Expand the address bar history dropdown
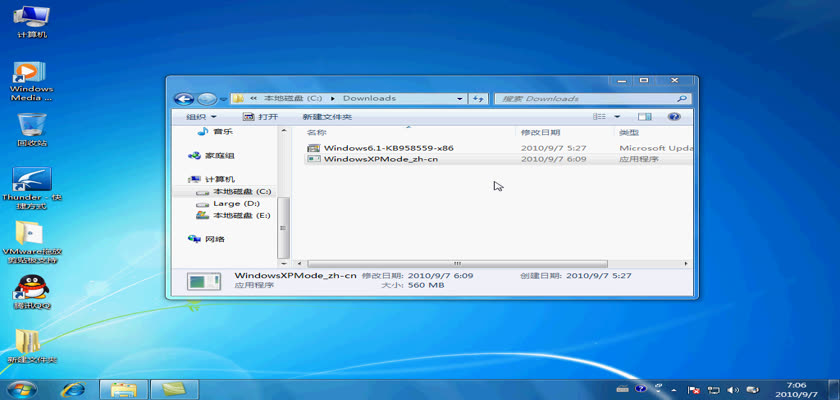Viewport: 840px width, 400px height. 460,99
